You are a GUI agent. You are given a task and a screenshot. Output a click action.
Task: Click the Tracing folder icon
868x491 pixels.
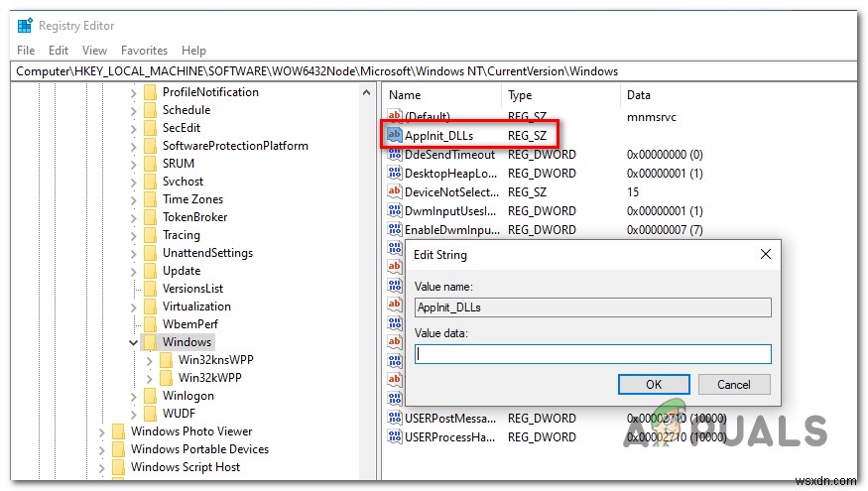click(x=150, y=235)
